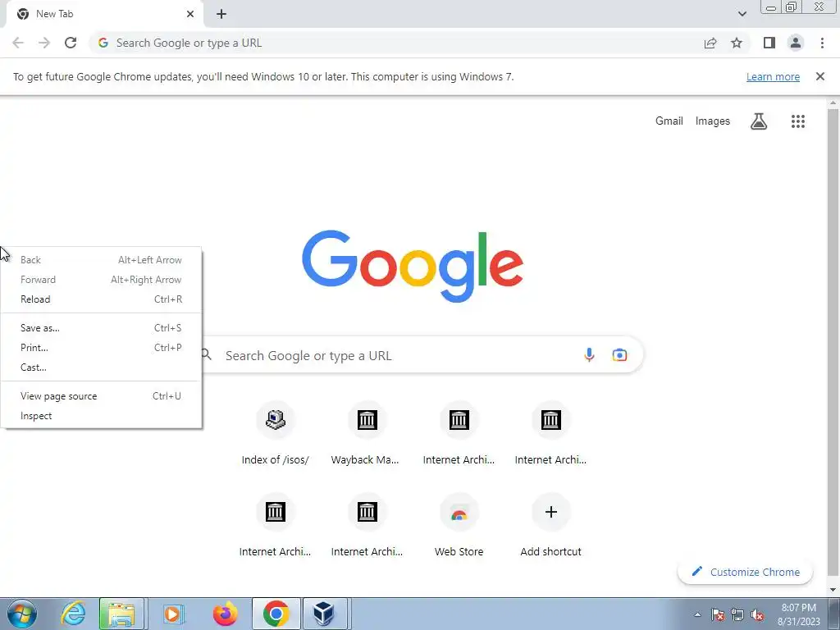Select View page source menu item

coord(101,396)
